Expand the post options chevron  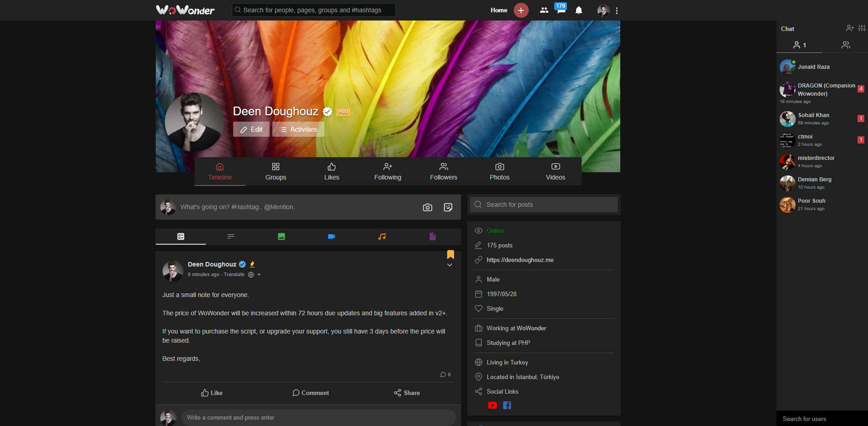coord(449,265)
